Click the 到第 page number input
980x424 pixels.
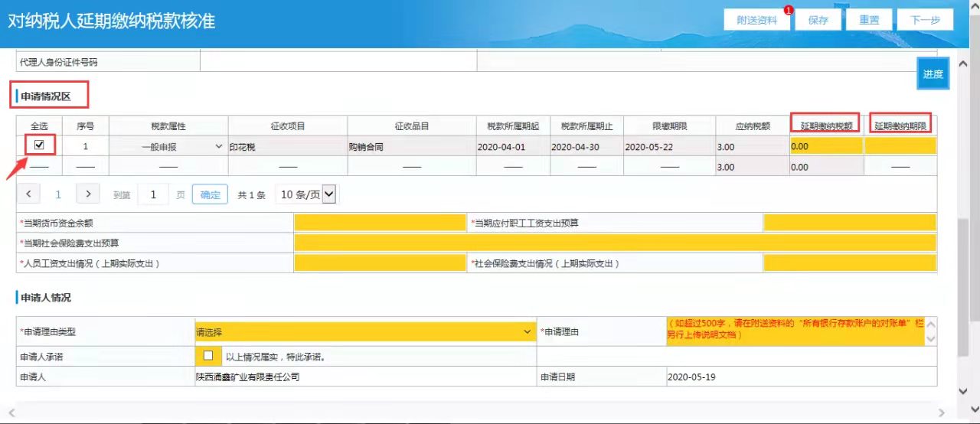tap(153, 195)
